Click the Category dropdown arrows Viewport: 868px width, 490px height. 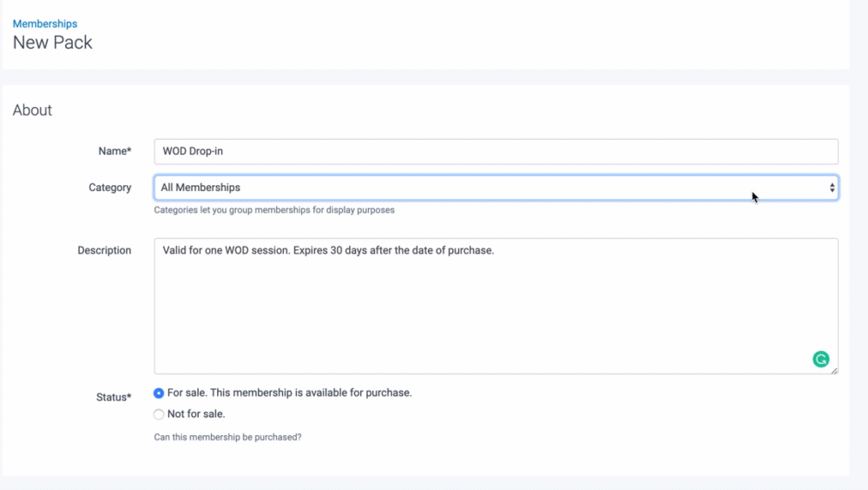point(832,188)
